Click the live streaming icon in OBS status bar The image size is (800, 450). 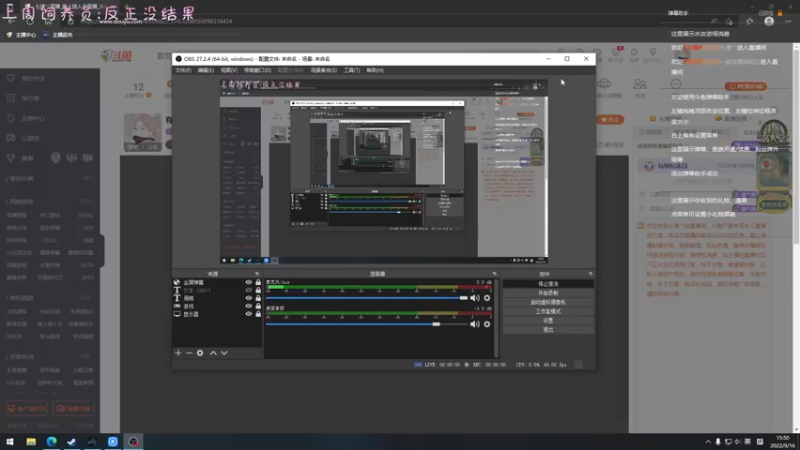[x=418, y=365]
